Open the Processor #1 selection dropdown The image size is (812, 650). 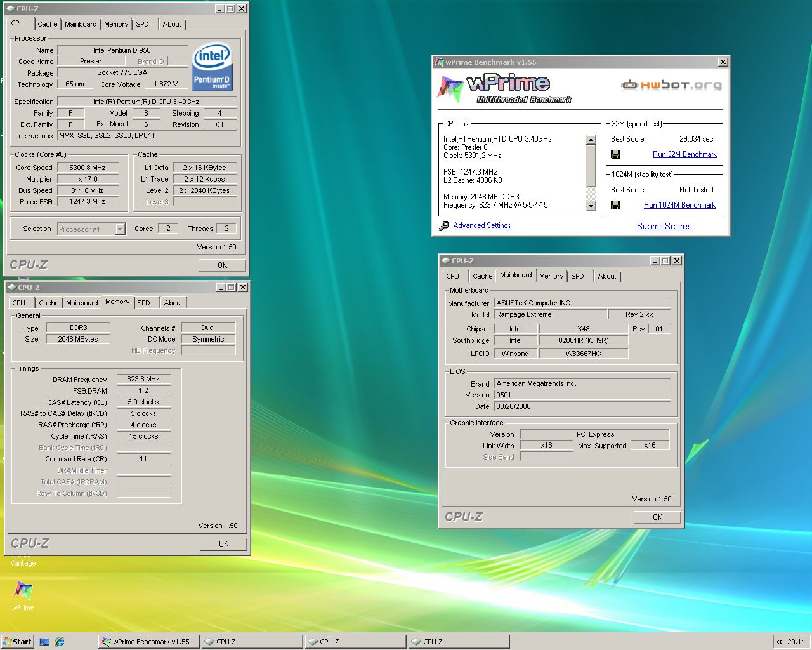[120, 229]
